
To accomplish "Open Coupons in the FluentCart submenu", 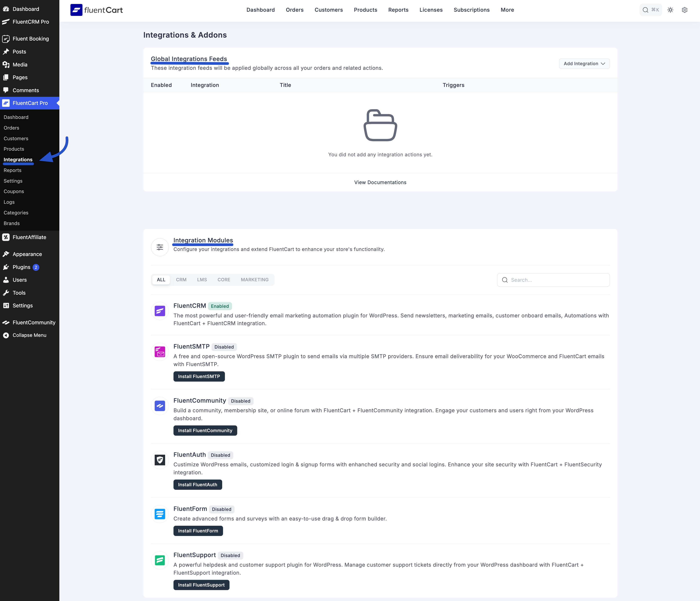I will tap(14, 192).
